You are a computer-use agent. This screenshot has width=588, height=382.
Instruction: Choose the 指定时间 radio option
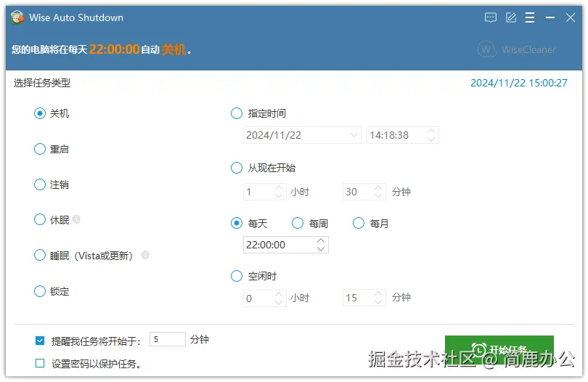tap(236, 113)
